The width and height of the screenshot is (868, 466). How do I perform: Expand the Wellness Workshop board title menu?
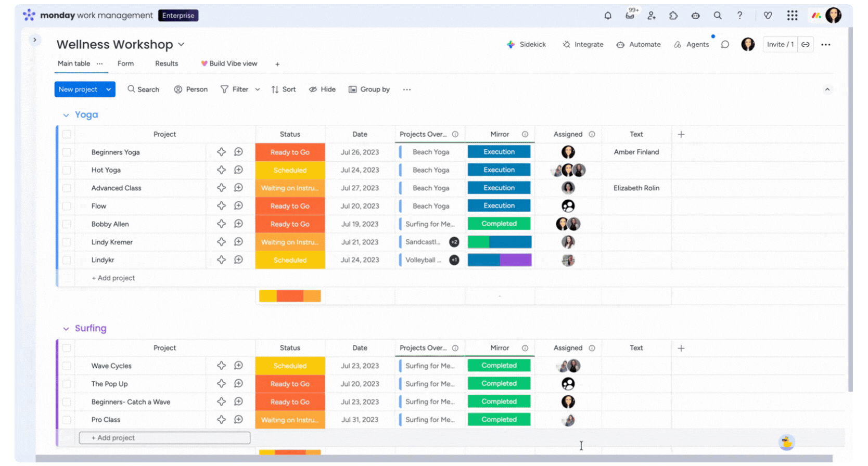click(181, 45)
